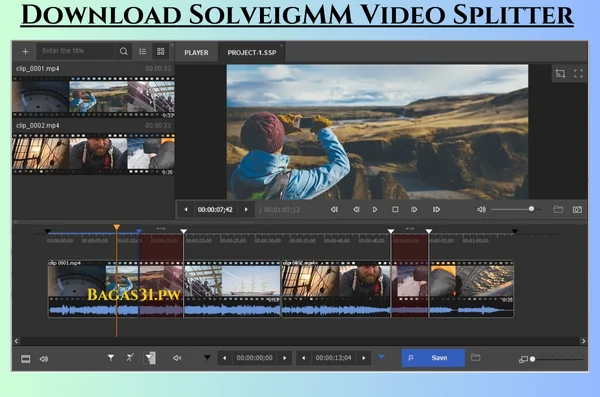600x397 pixels.
Task: Add a media file with the plus icon
Action: [25, 51]
